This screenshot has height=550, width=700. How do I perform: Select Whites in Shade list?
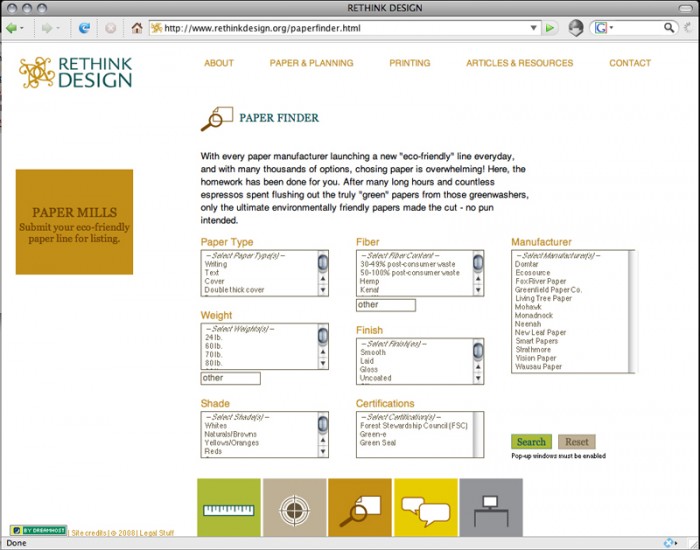pos(216,425)
